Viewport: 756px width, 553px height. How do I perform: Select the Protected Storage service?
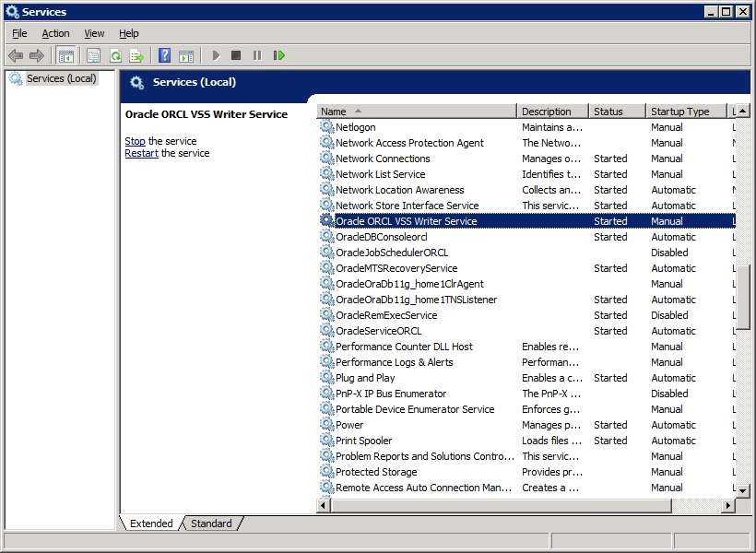[526, 472]
